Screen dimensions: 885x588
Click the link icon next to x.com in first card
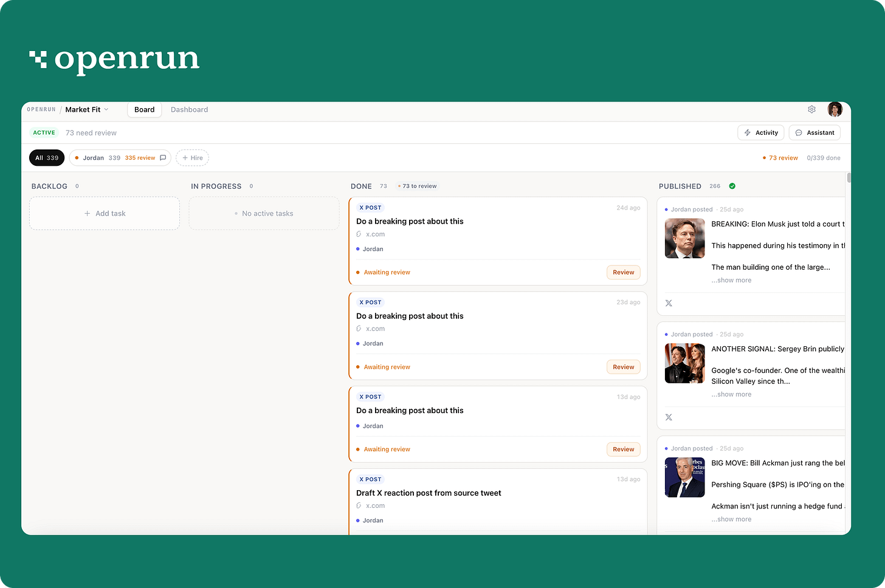pos(359,234)
